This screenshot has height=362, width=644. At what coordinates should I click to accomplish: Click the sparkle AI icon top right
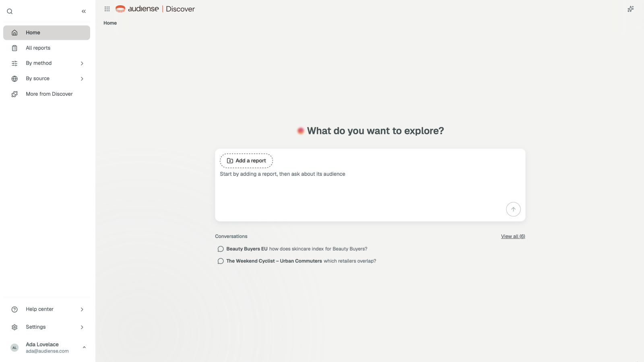[631, 9]
